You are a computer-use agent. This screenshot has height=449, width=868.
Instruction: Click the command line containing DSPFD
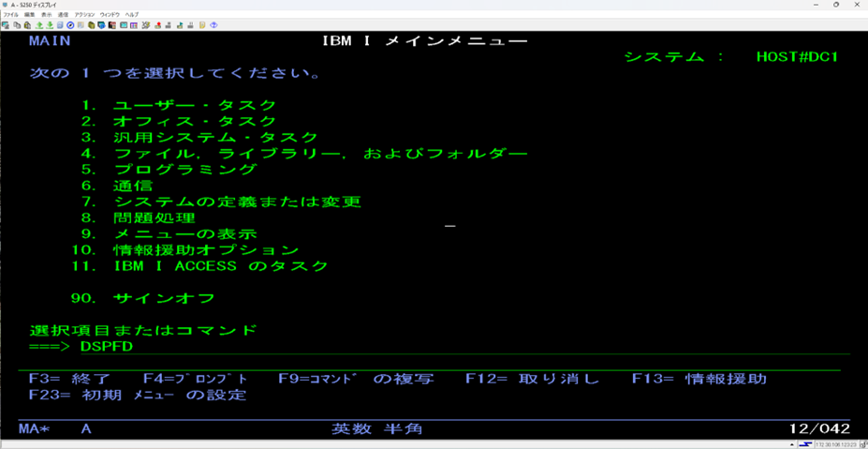click(x=465, y=347)
